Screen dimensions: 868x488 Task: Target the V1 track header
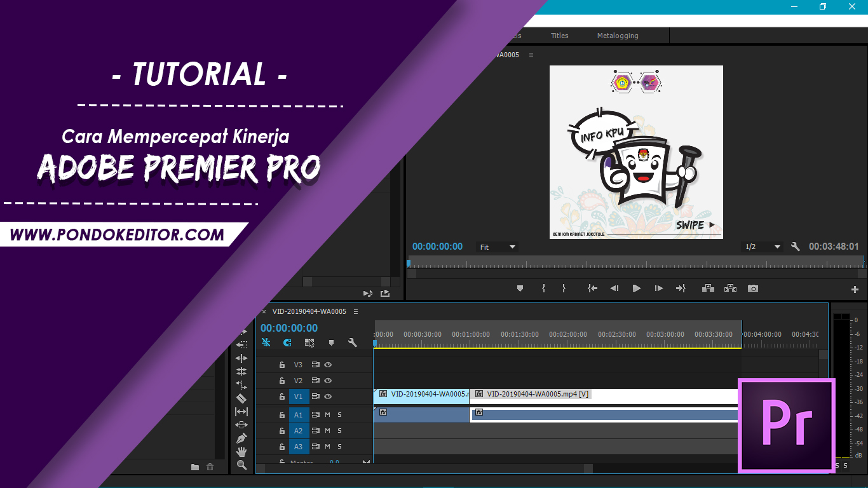[299, 396]
